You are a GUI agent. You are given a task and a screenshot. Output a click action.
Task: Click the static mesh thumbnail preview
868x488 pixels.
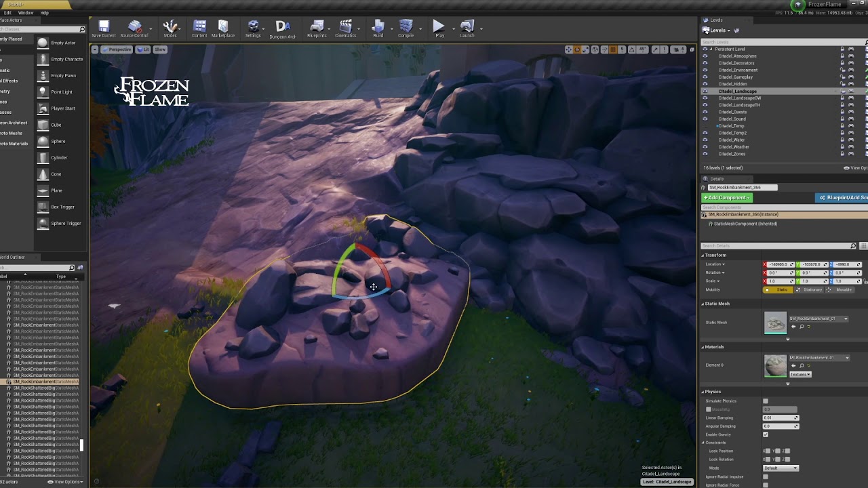coord(775,323)
